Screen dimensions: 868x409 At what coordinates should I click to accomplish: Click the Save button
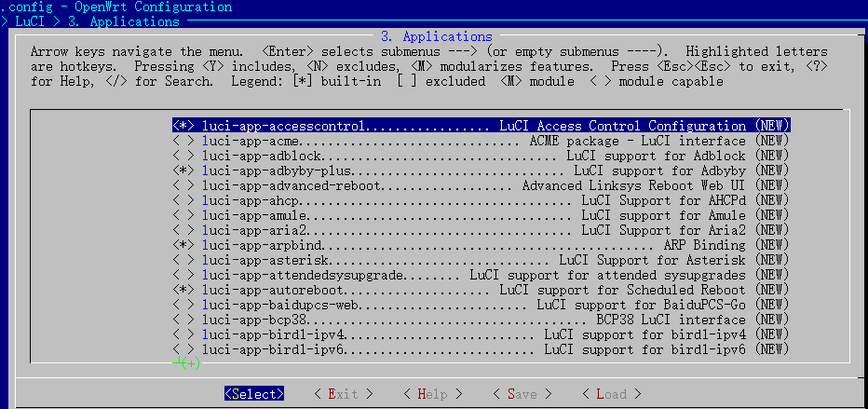tap(522, 394)
